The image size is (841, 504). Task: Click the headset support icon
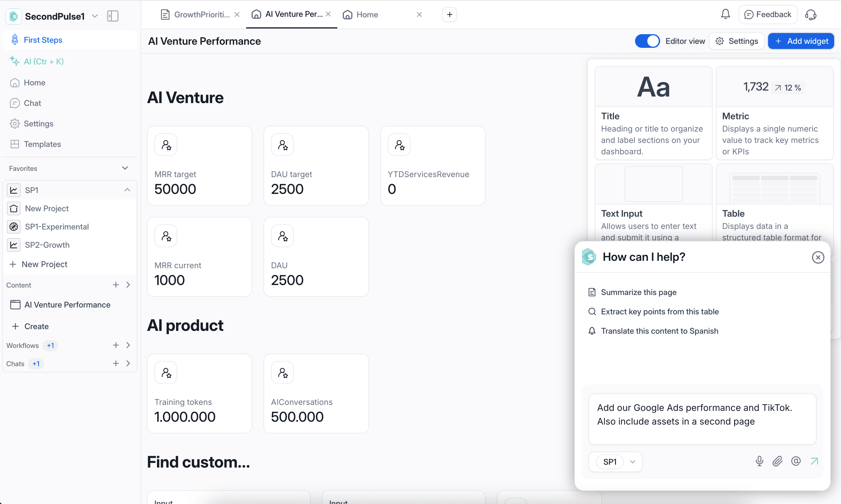tap(811, 15)
